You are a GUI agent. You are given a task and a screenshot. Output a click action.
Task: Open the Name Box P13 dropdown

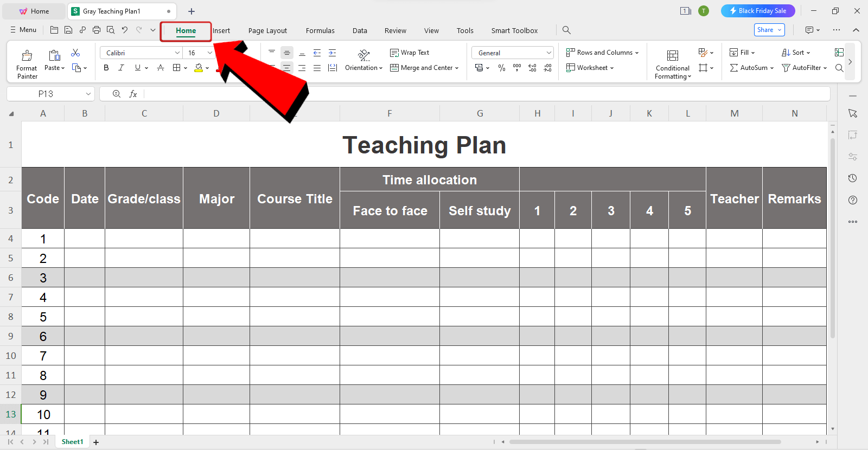tap(88, 94)
